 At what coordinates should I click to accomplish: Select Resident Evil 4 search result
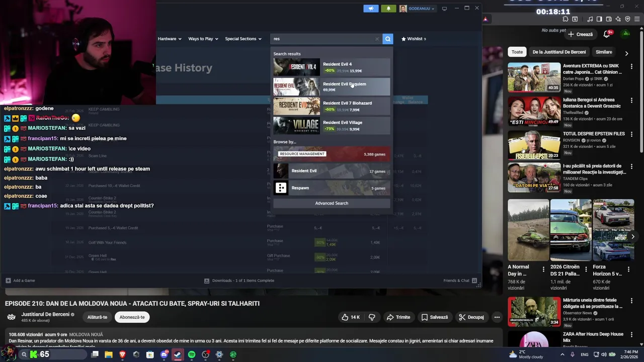[332, 67]
